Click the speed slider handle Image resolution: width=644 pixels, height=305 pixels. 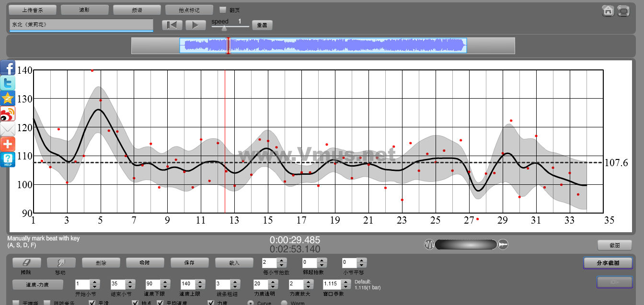(x=224, y=28)
